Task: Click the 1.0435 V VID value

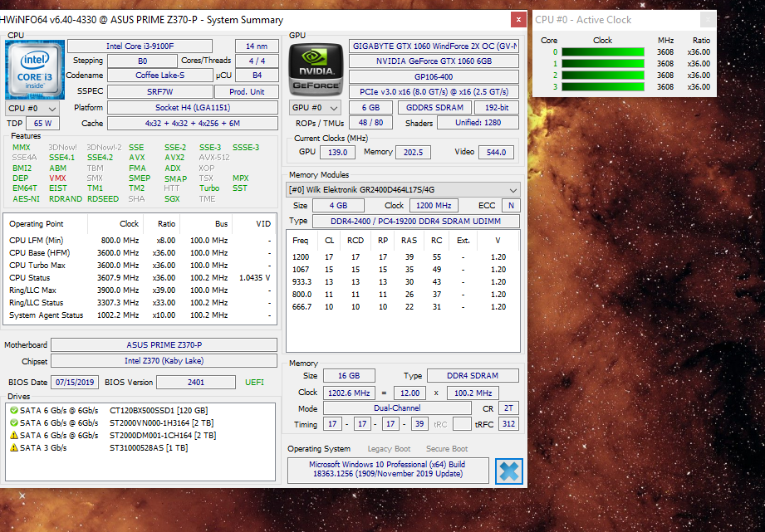Action: click(x=254, y=278)
